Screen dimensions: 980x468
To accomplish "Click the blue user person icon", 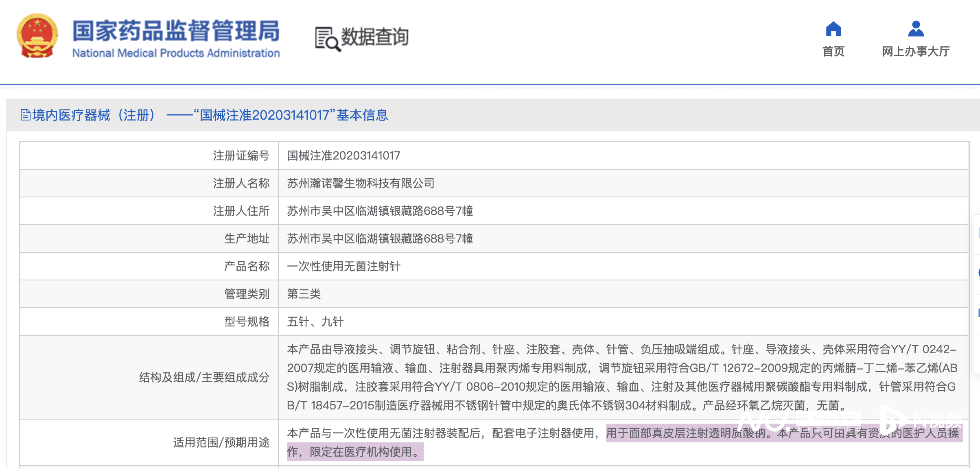I will coord(916,29).
